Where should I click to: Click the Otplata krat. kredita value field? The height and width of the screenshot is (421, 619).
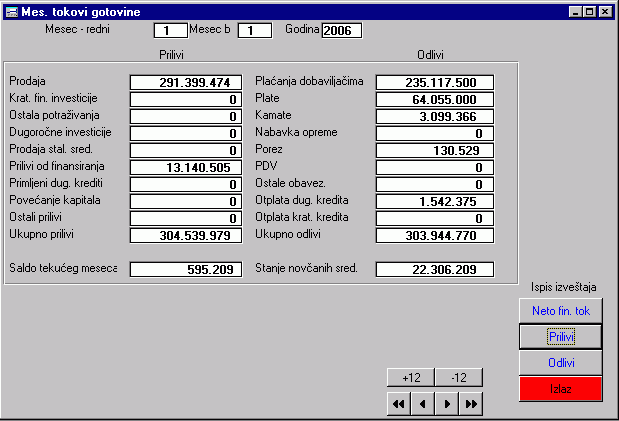tap(435, 218)
